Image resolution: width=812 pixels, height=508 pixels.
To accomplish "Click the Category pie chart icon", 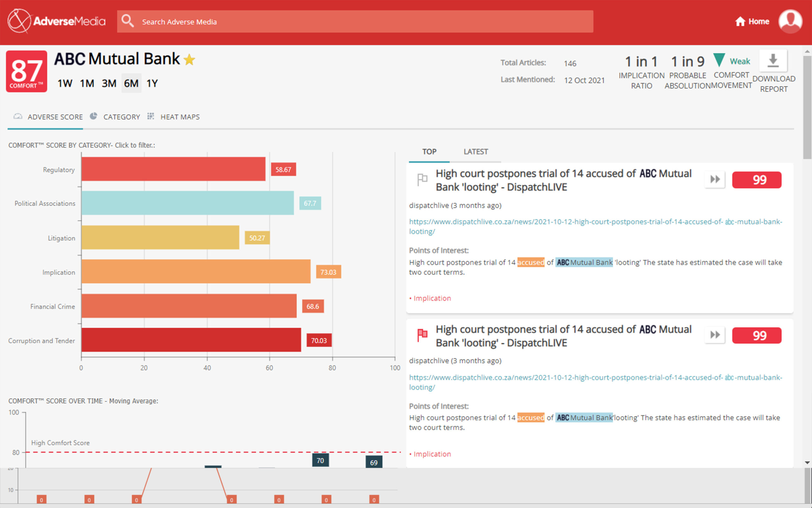I will 94,116.
